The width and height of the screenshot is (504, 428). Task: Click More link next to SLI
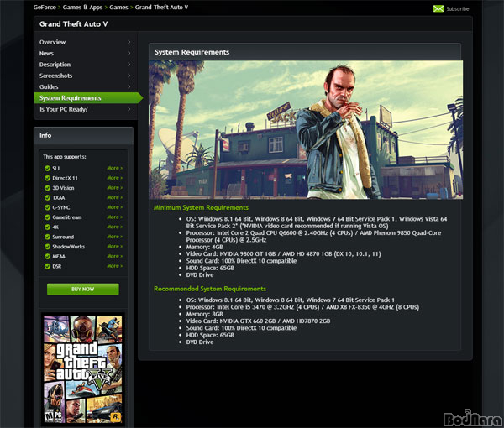pyautogui.click(x=115, y=168)
